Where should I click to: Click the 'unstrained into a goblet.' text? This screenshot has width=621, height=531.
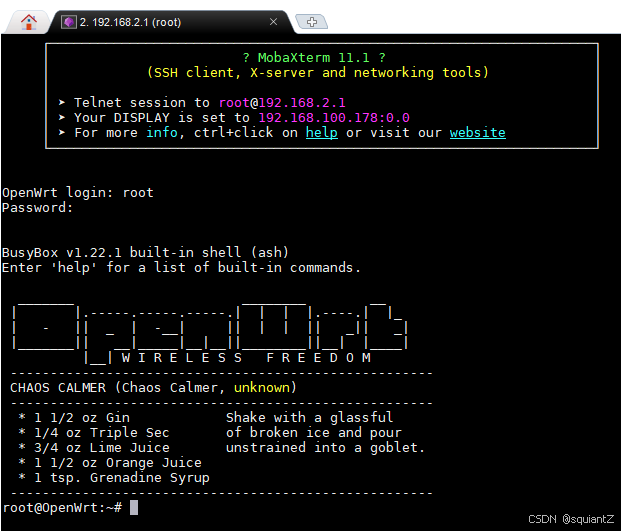(325, 448)
